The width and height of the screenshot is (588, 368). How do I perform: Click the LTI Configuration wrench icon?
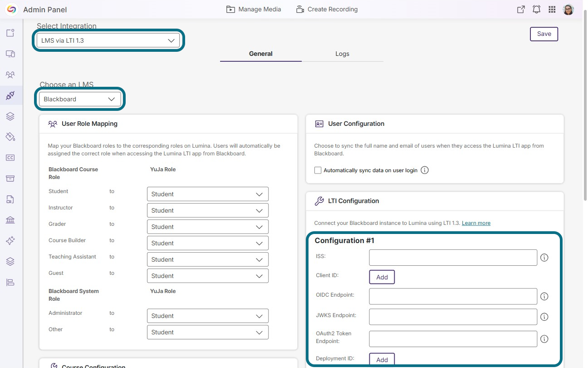(319, 201)
